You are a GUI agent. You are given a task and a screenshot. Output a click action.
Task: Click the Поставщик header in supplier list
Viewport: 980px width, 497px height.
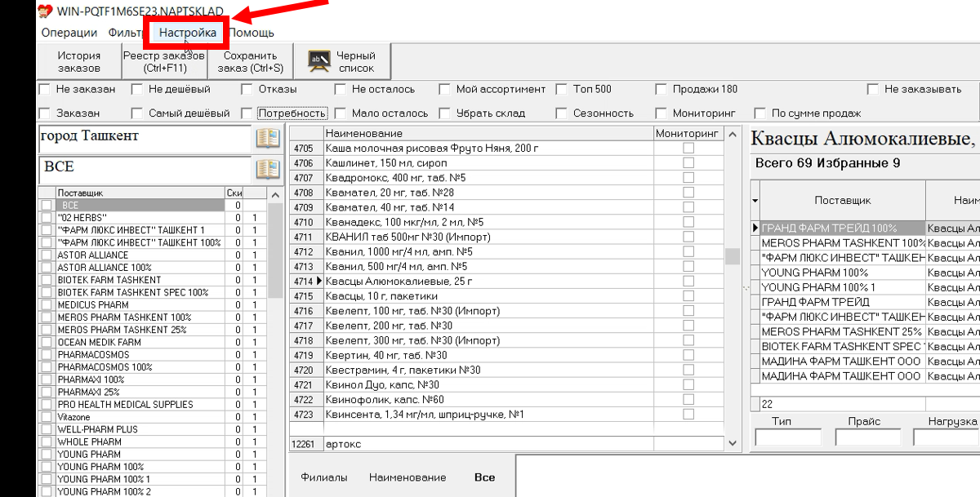pyautogui.click(x=140, y=193)
